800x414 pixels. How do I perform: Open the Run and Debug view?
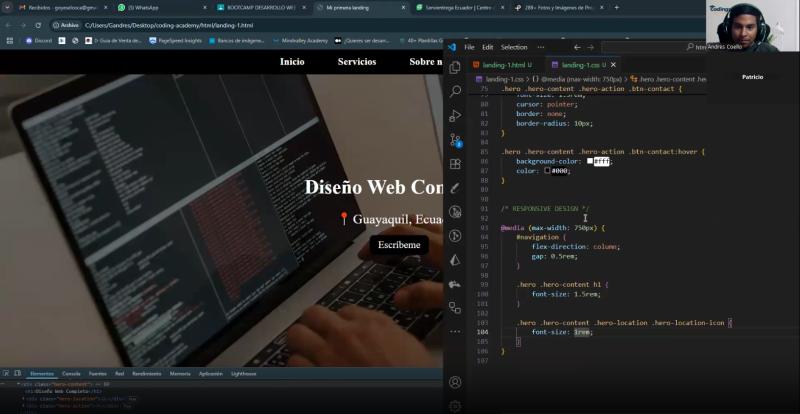pos(455,115)
